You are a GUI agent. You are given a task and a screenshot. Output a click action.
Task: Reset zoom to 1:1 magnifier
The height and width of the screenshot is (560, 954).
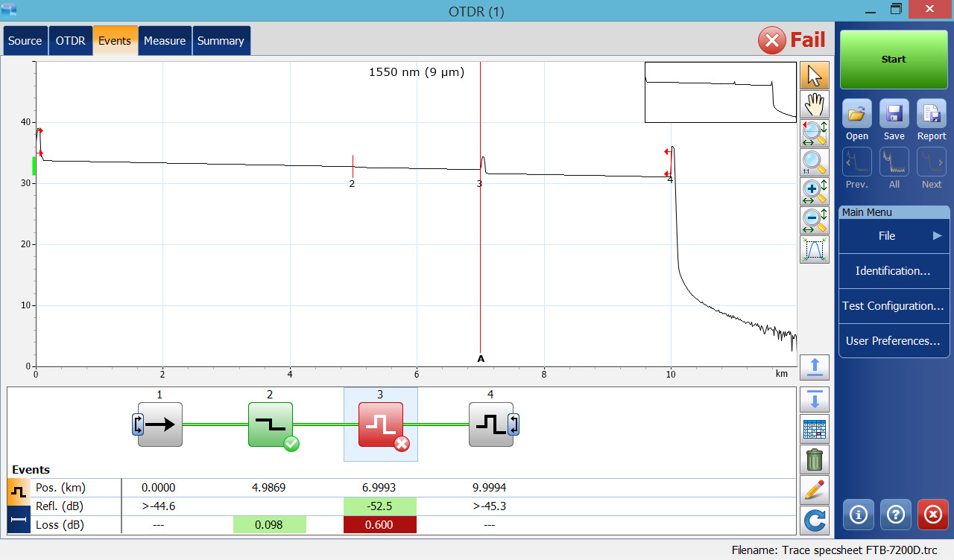pos(815,162)
